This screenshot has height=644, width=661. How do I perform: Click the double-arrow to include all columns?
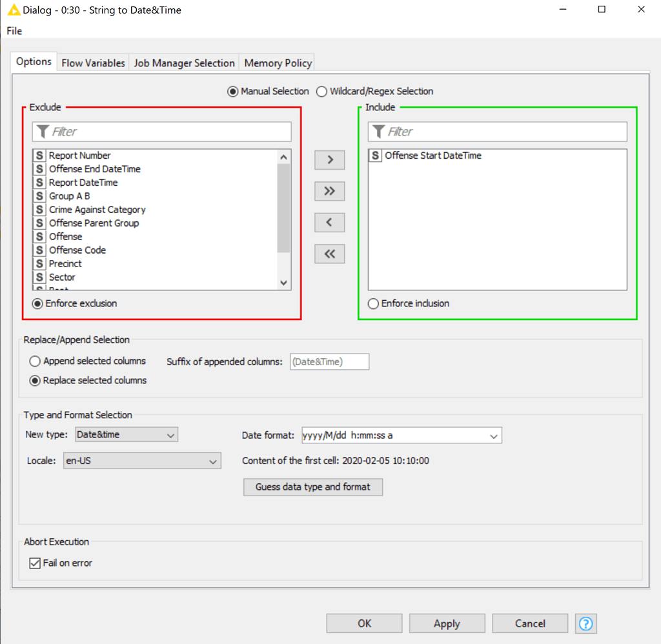point(329,191)
